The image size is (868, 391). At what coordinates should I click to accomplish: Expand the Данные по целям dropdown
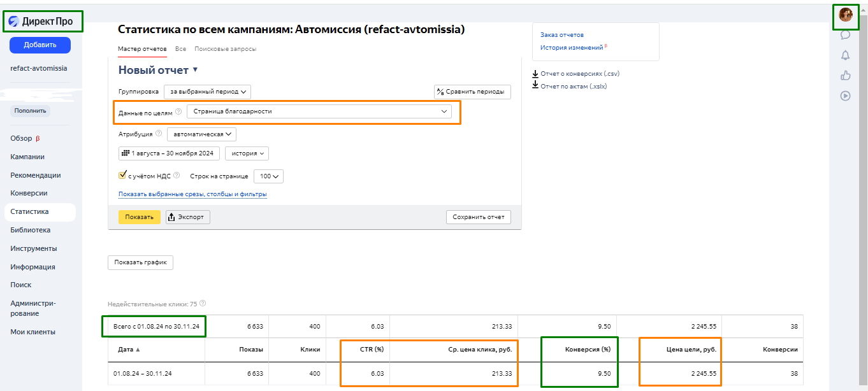click(x=319, y=111)
